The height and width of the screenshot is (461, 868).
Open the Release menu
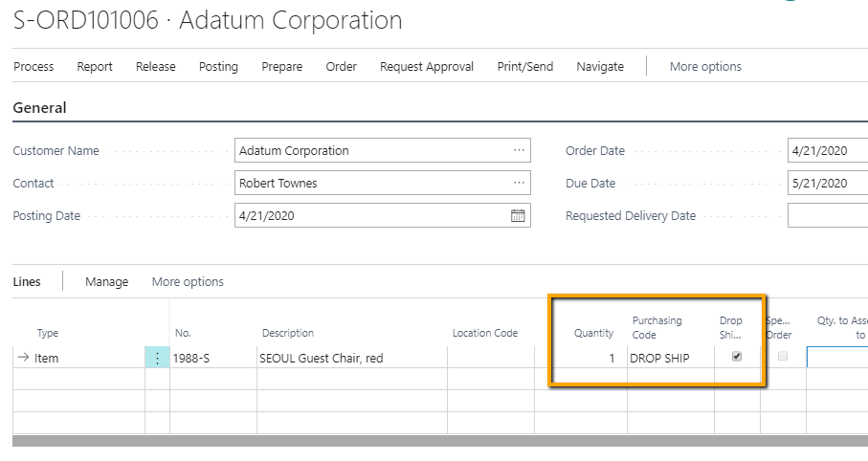(x=156, y=66)
